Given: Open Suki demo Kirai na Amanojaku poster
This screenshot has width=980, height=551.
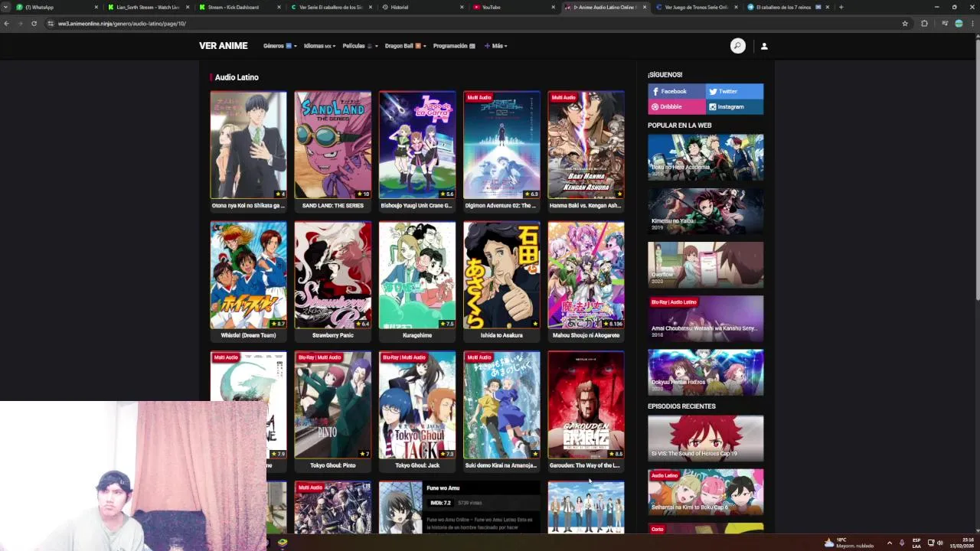Looking at the screenshot, I should (501, 405).
